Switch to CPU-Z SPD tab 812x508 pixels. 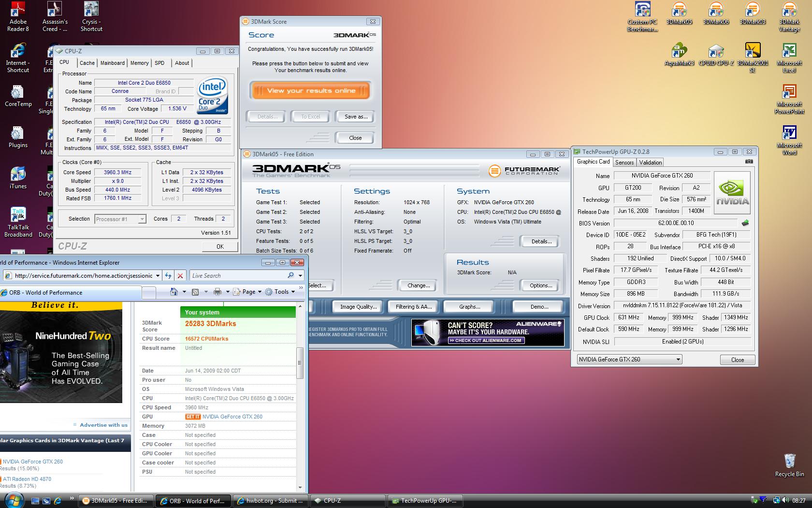click(x=159, y=63)
